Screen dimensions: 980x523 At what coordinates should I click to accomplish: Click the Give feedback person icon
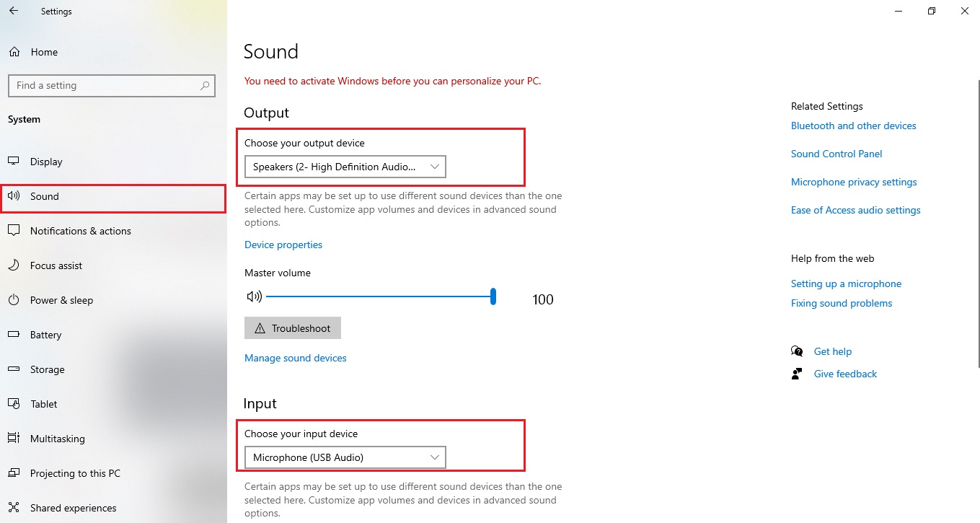coord(797,374)
